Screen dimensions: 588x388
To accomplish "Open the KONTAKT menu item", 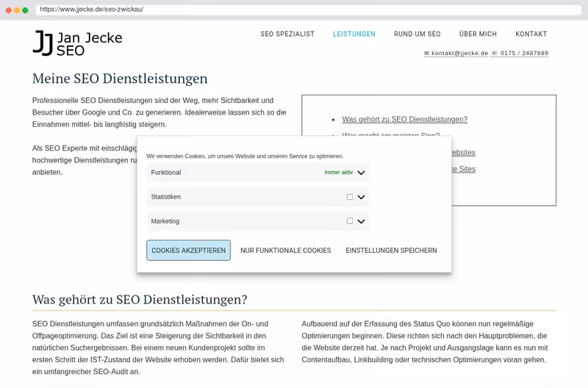I will point(531,34).
